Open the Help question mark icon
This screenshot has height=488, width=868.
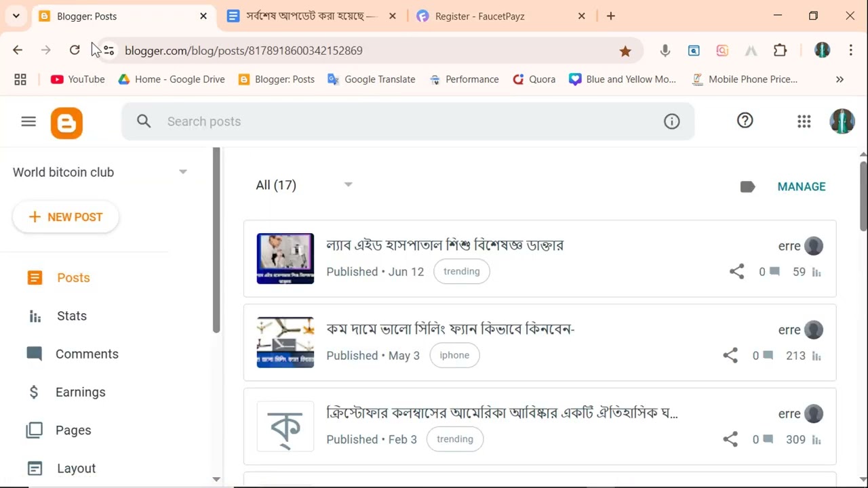coord(745,121)
